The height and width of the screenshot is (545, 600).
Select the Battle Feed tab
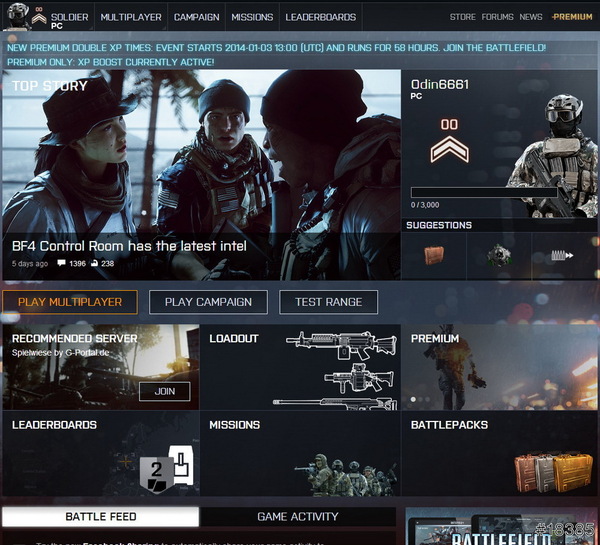click(100, 517)
